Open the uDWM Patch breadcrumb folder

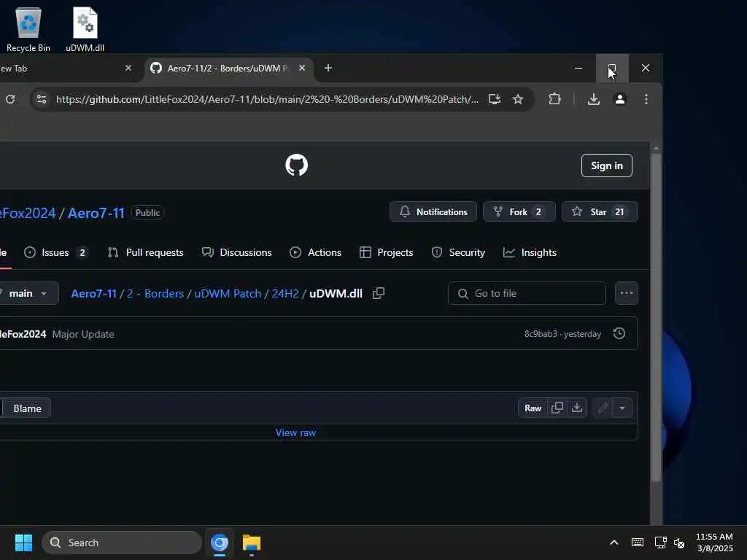(228, 293)
